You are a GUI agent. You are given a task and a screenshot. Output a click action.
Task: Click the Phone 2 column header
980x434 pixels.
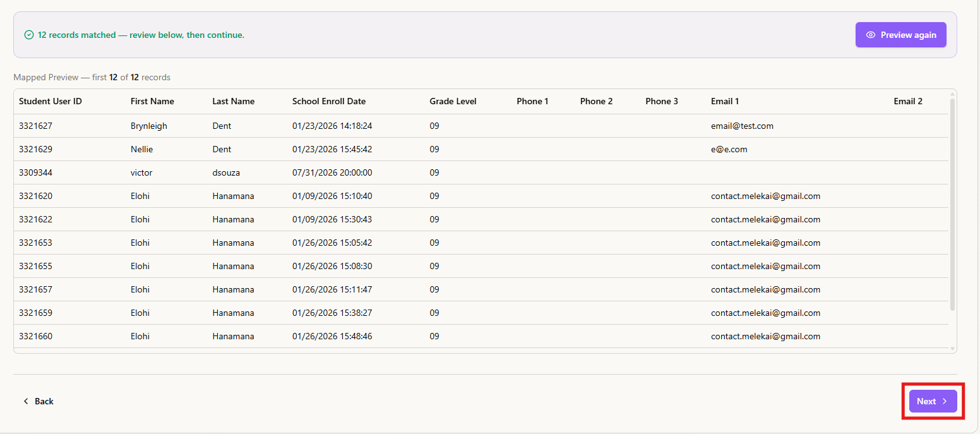tap(596, 101)
